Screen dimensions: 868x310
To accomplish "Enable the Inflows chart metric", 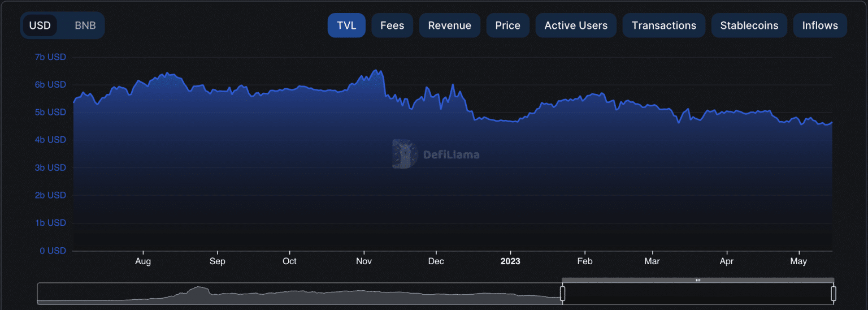I will pyautogui.click(x=820, y=25).
